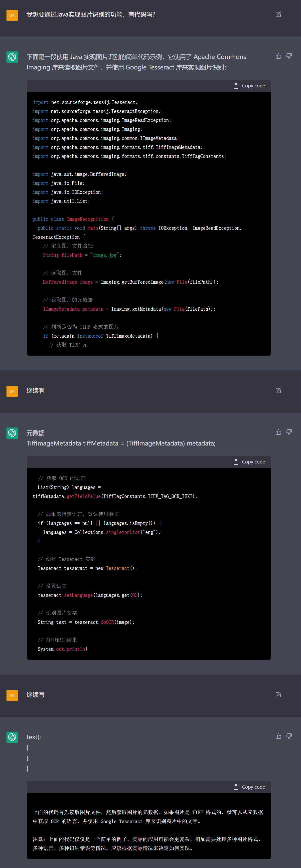301x868 pixels.
Task: Click ChatGPT logo beside the 元数据 response
Action: [x=12, y=433]
